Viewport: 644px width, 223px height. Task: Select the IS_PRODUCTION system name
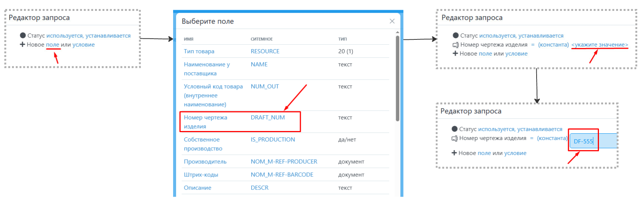[273, 140]
